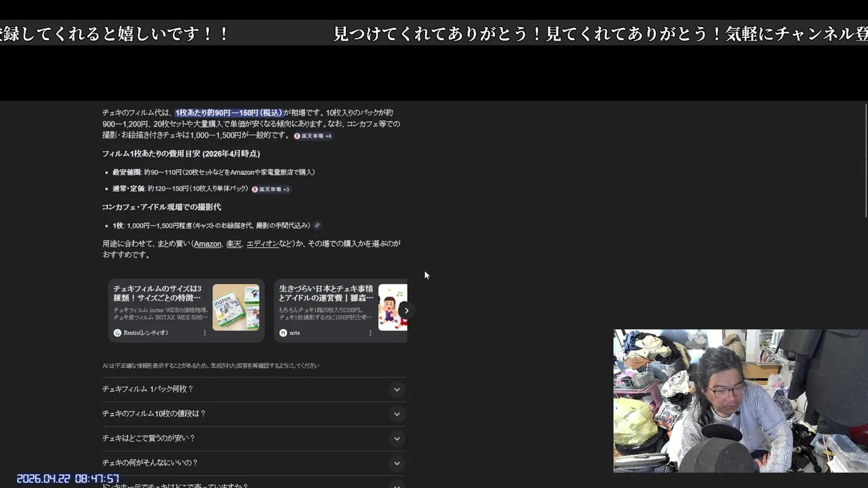Expand チェキフィルム 1パック何枚？ with its chevron
The image size is (868, 488).
(x=397, y=390)
